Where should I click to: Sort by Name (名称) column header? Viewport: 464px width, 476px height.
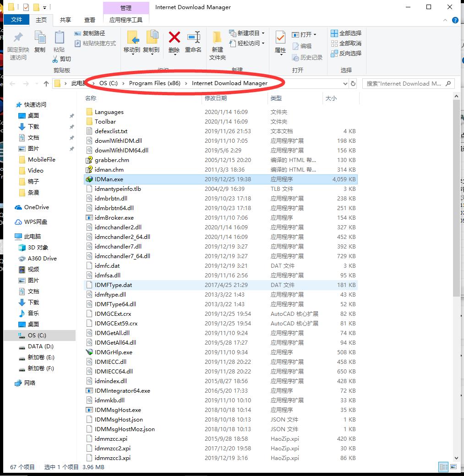(x=91, y=98)
